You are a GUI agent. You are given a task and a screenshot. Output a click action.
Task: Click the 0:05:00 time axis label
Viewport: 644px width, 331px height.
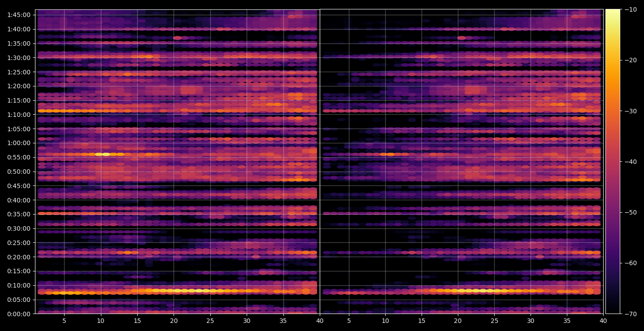tap(19, 300)
